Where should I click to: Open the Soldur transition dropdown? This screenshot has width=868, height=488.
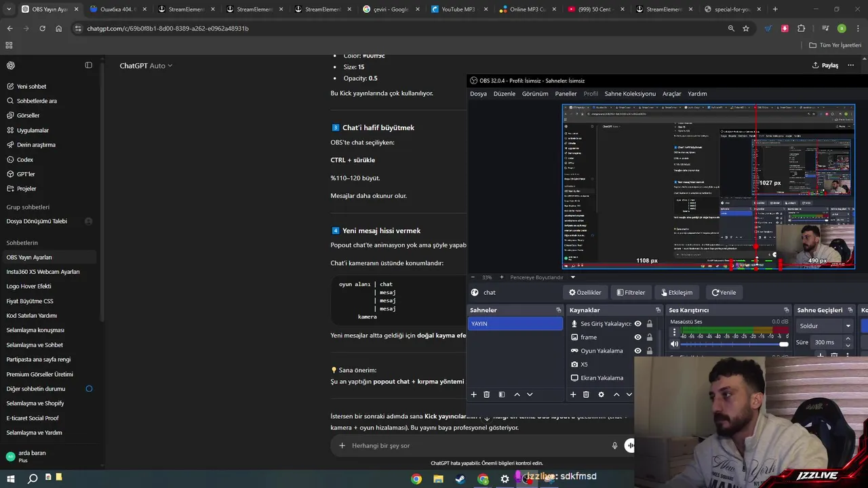point(824,326)
